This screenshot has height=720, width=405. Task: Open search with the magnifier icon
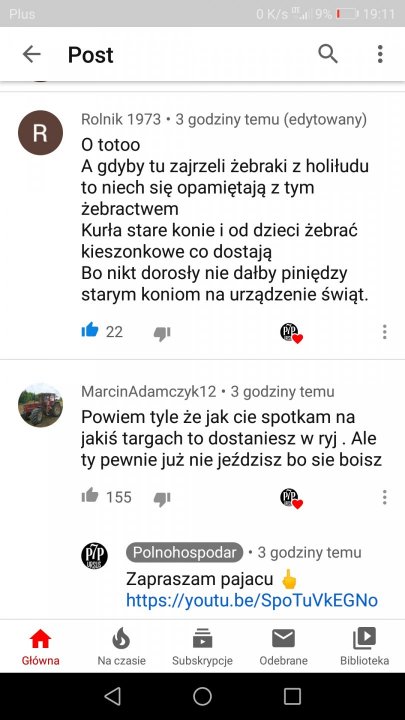click(328, 54)
